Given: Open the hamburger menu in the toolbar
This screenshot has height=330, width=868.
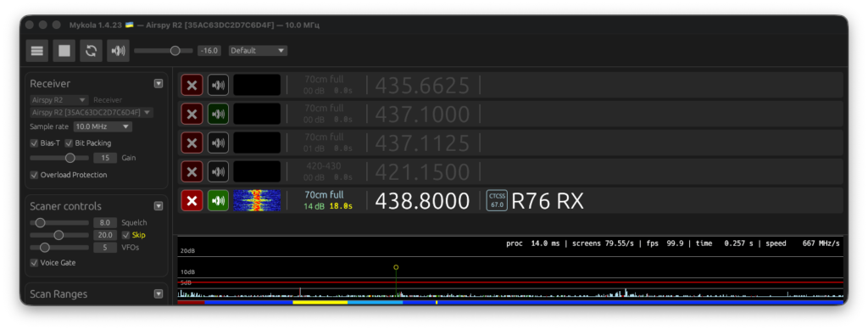Looking at the screenshot, I should (x=37, y=50).
